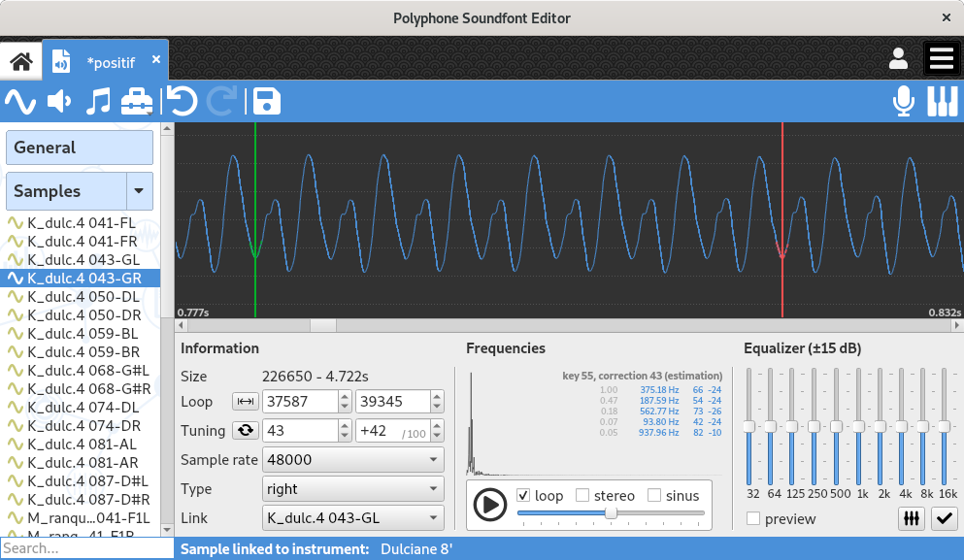Image resolution: width=964 pixels, height=560 pixels.
Task: Open the Type dropdown set to right
Action: click(x=352, y=489)
